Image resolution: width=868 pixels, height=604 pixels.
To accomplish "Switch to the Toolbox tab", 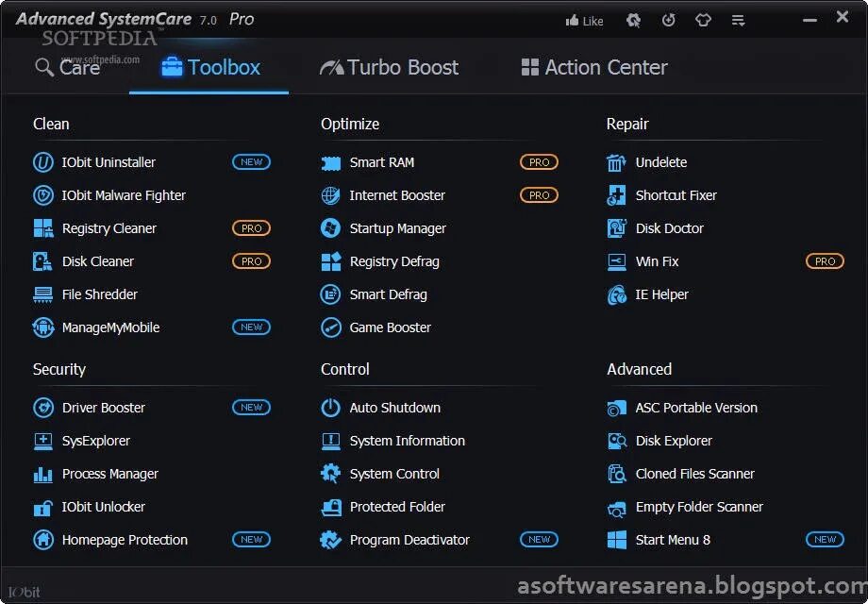I will click(210, 68).
